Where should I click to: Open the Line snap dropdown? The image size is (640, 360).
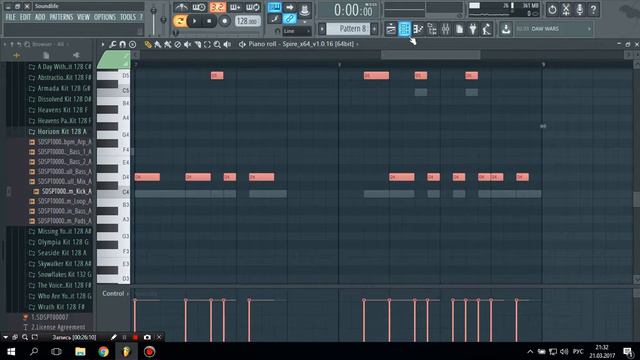point(297,31)
